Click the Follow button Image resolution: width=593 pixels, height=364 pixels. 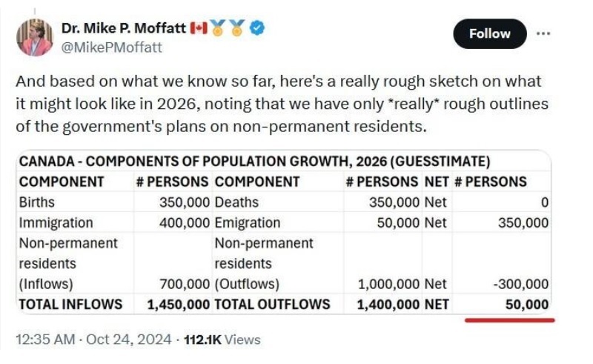[x=489, y=33]
